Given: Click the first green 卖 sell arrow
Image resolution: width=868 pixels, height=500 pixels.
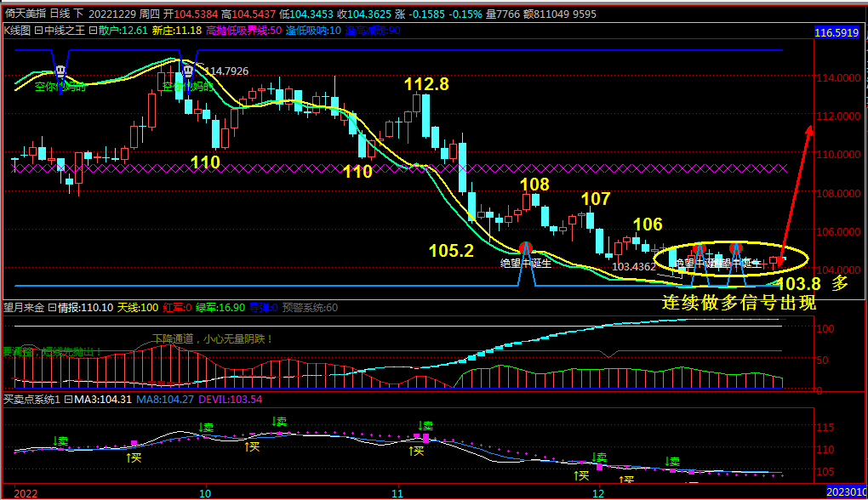Looking at the screenshot, I should tap(61, 441).
